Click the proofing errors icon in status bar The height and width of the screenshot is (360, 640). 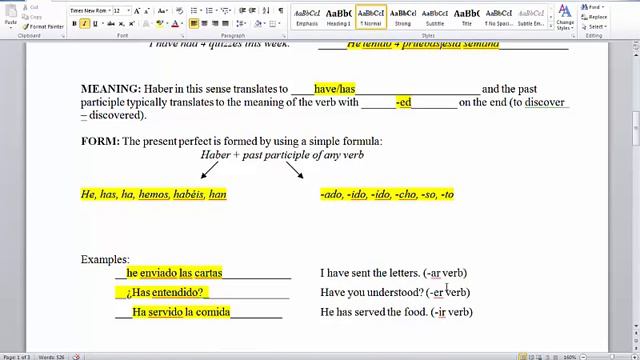click(x=76, y=357)
